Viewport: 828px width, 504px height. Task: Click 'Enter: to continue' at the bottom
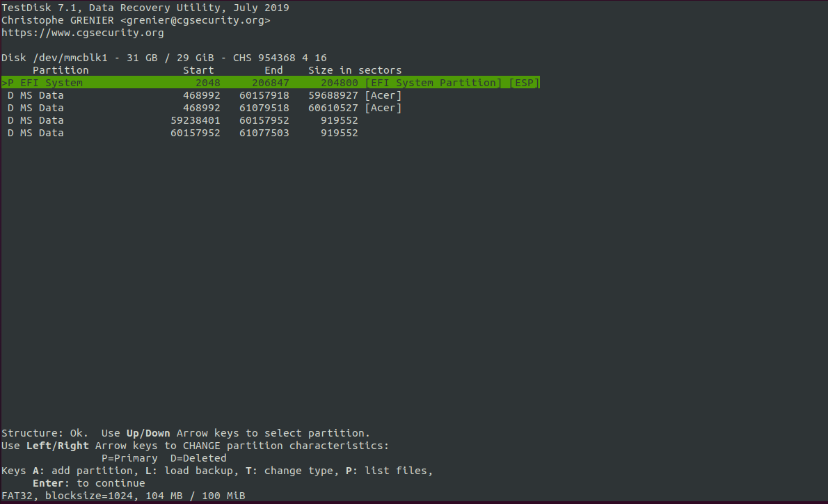pyautogui.click(x=89, y=483)
